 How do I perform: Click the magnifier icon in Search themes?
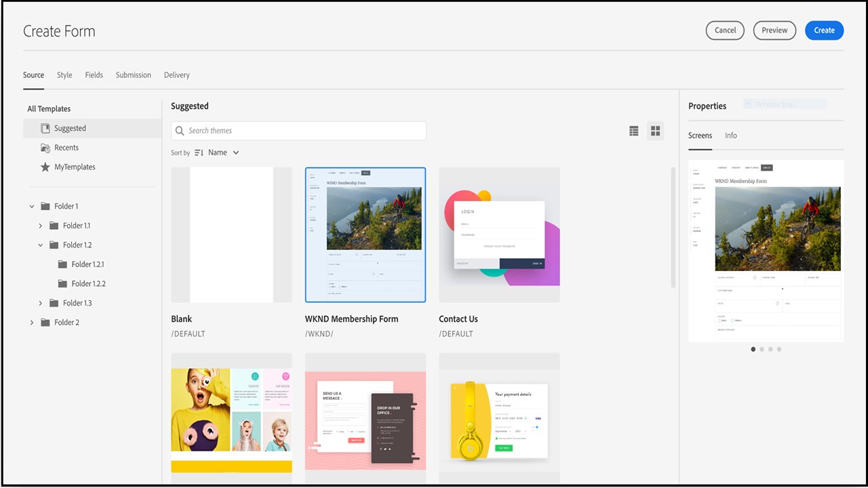coord(180,131)
